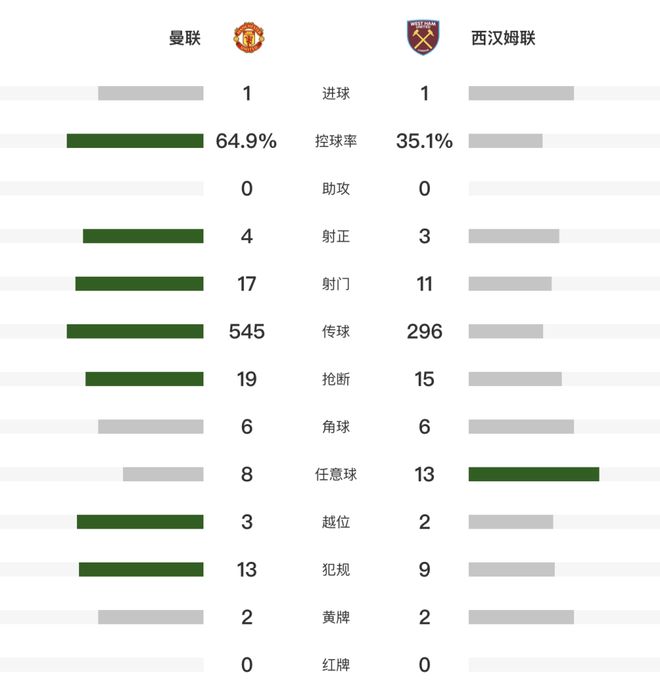Click the Manchester United club crest
The height and width of the screenshot is (685, 660).
tap(248, 38)
